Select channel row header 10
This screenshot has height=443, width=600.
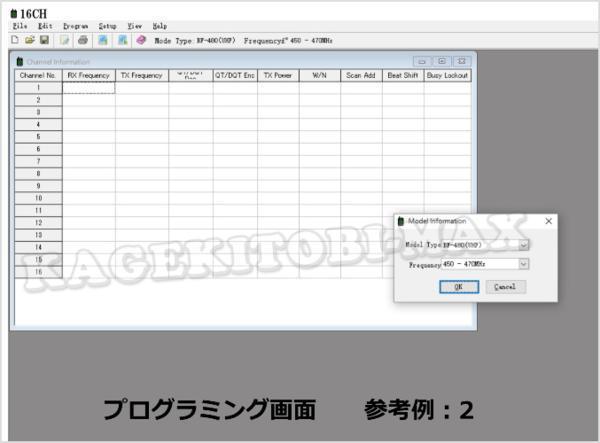[x=38, y=198]
